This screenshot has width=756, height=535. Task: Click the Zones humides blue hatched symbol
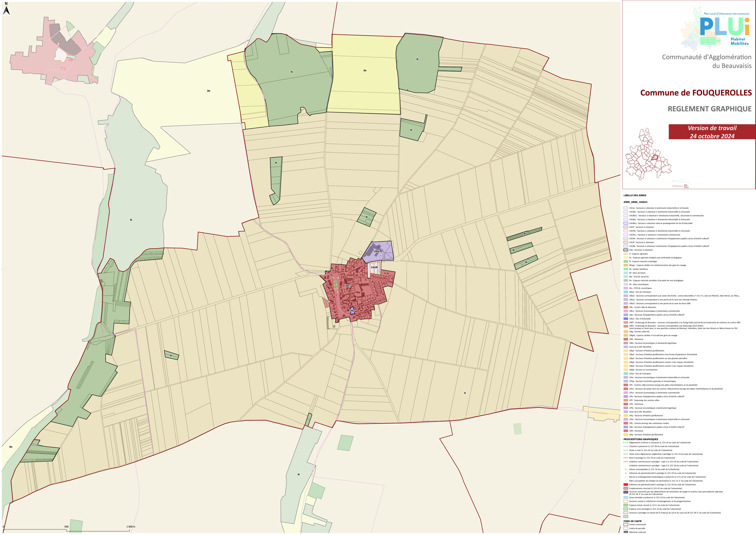pos(626,498)
